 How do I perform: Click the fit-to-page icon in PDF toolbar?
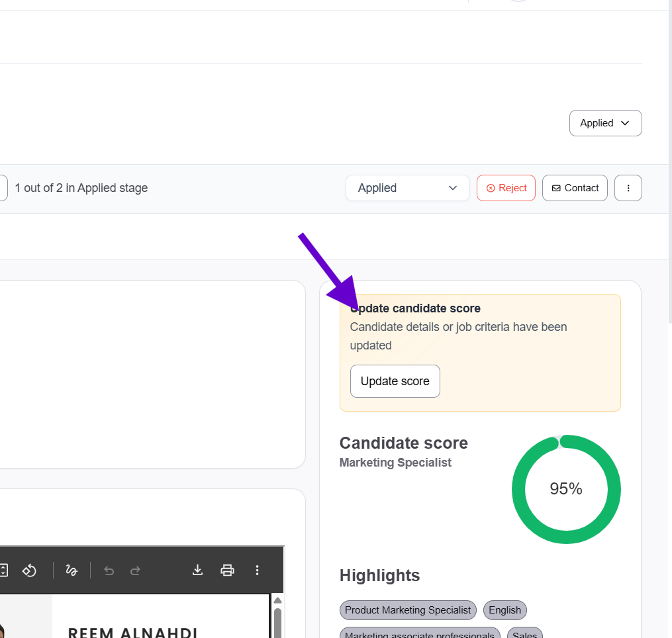[4, 570]
